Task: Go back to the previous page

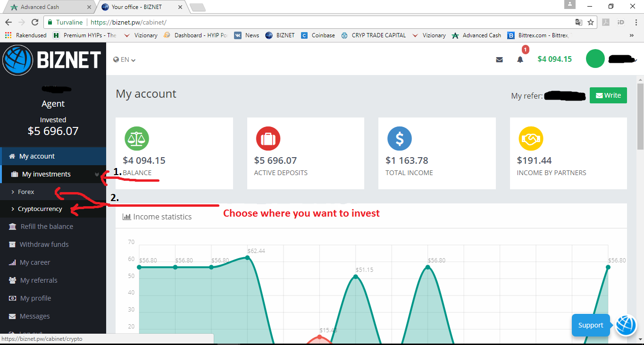Action: [x=8, y=22]
